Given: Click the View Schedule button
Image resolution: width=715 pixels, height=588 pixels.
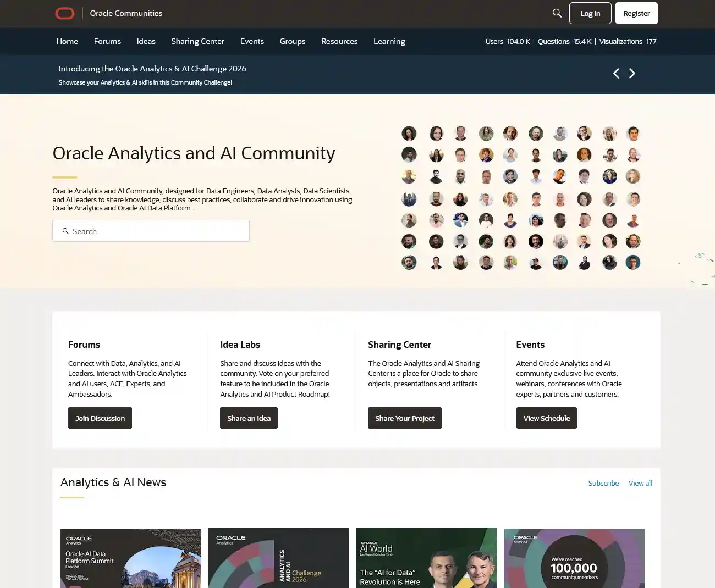Looking at the screenshot, I should 547,418.
